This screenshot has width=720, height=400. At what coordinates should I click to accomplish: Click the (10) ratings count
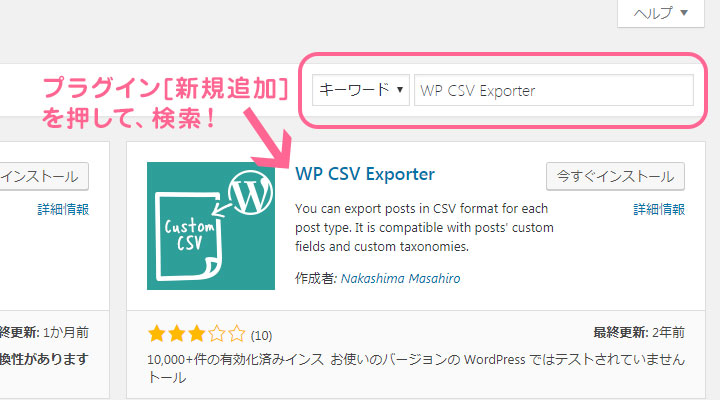[261, 336]
